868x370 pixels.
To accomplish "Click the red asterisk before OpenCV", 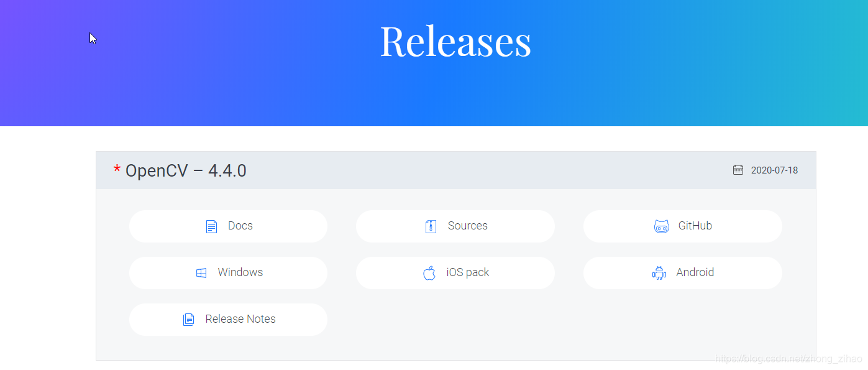I will (x=117, y=169).
